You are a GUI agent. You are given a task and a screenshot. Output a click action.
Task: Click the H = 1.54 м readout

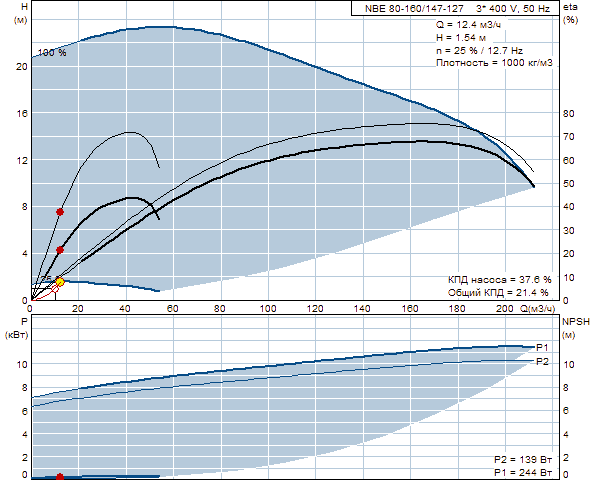click(x=461, y=38)
